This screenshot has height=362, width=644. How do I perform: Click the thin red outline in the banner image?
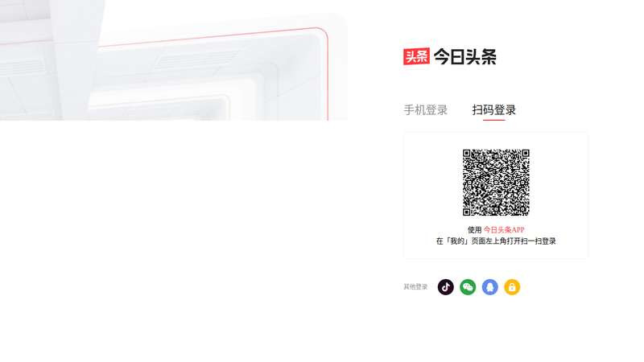click(328, 74)
